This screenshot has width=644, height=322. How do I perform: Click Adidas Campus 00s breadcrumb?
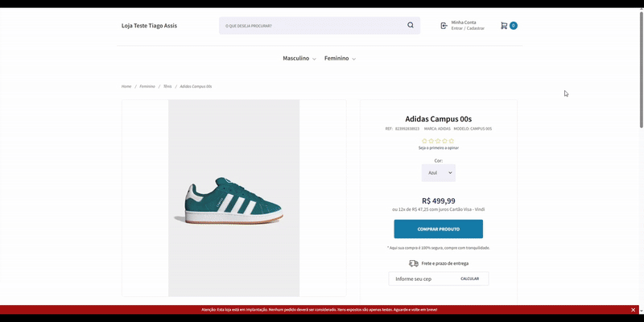tap(196, 86)
